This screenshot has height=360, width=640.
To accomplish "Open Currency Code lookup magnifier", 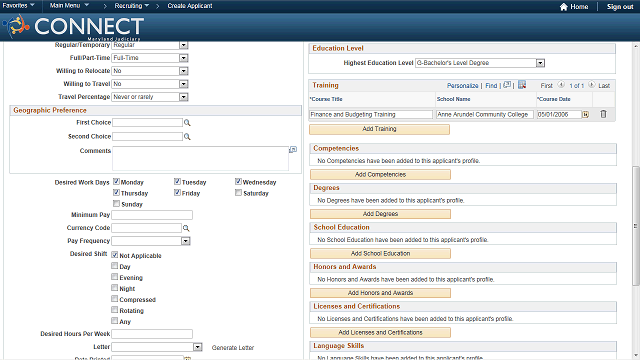I will 186,228.
